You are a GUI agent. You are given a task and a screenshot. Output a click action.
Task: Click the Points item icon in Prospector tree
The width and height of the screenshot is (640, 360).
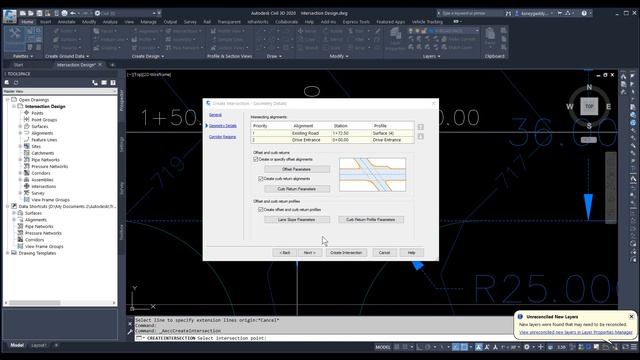point(27,113)
